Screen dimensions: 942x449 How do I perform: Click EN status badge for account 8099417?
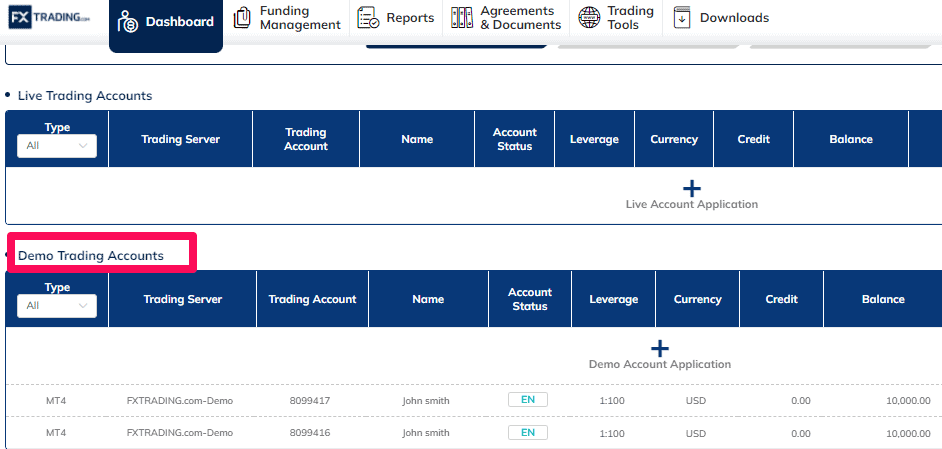click(528, 400)
